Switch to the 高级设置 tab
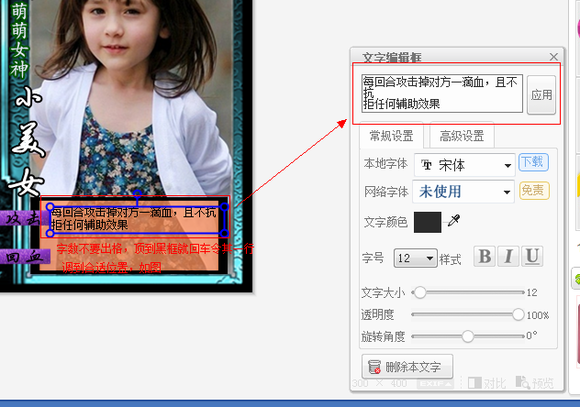The height and width of the screenshot is (407, 580). (x=462, y=136)
